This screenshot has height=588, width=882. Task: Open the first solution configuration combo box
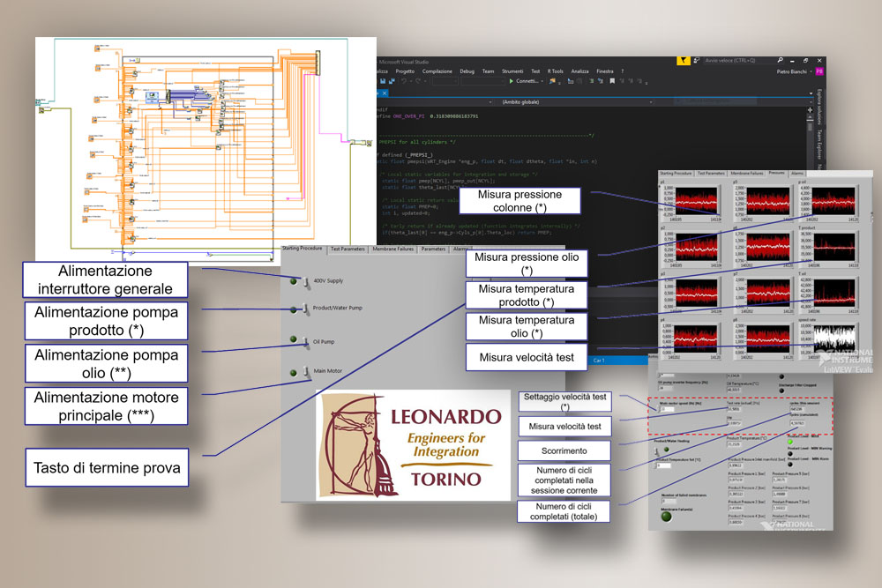tap(445, 81)
